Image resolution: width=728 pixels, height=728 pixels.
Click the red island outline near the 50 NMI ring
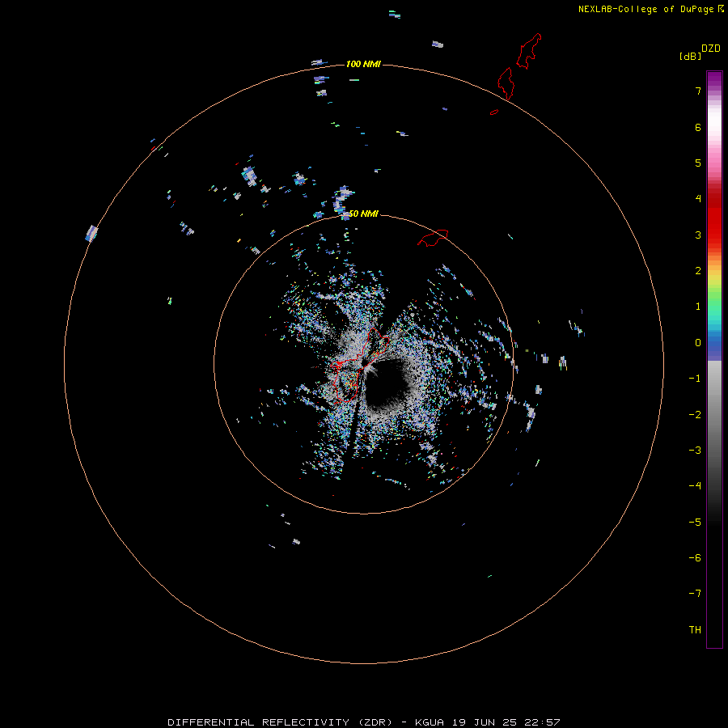433,238
